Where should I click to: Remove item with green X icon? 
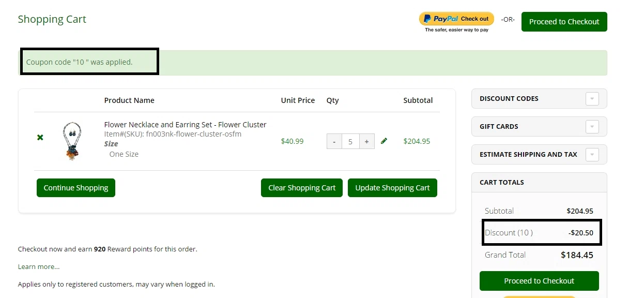point(40,137)
